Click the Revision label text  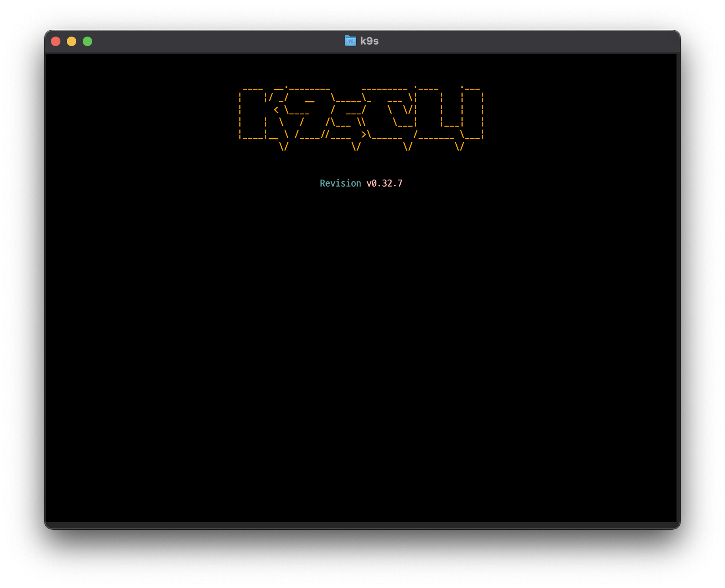(x=340, y=183)
